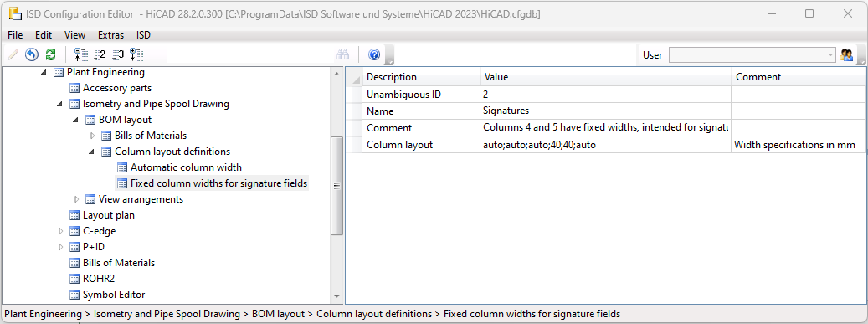Click the table icon beside Accessory parts

coord(74,88)
